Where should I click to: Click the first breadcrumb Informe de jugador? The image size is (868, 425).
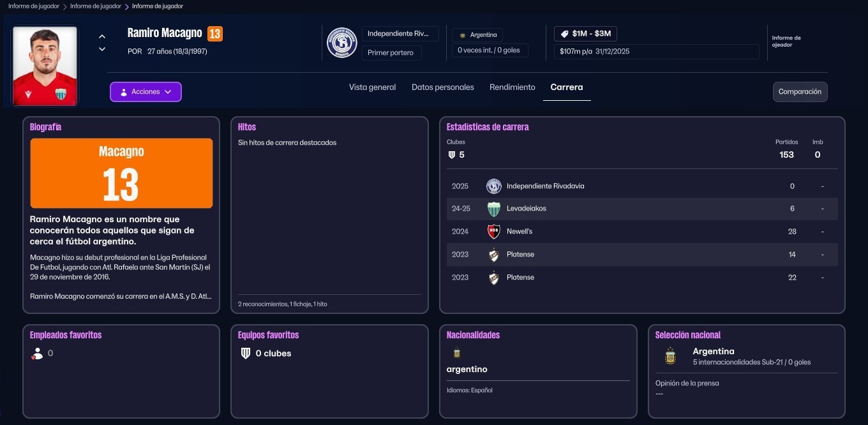click(33, 6)
